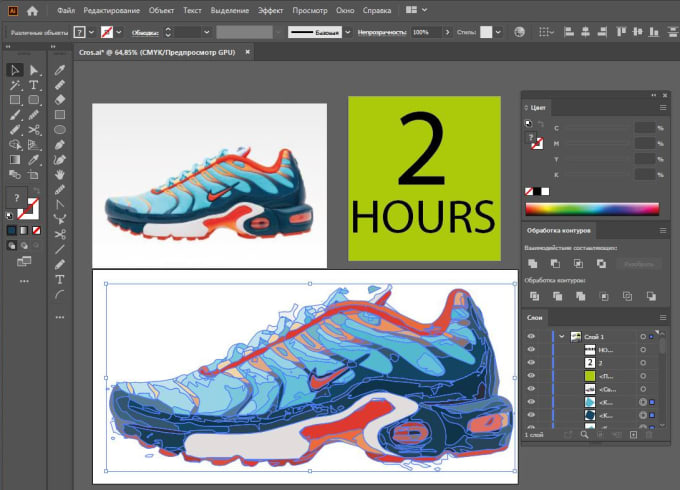Choose the Arc tool

pos(60,295)
